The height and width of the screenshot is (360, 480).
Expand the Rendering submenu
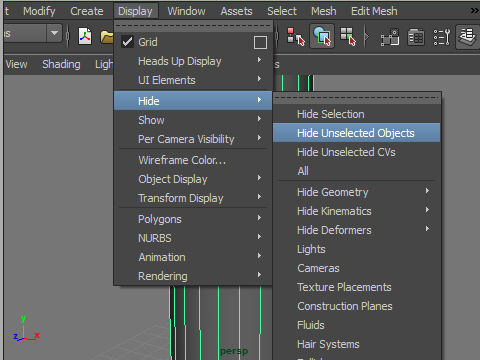pos(193,276)
